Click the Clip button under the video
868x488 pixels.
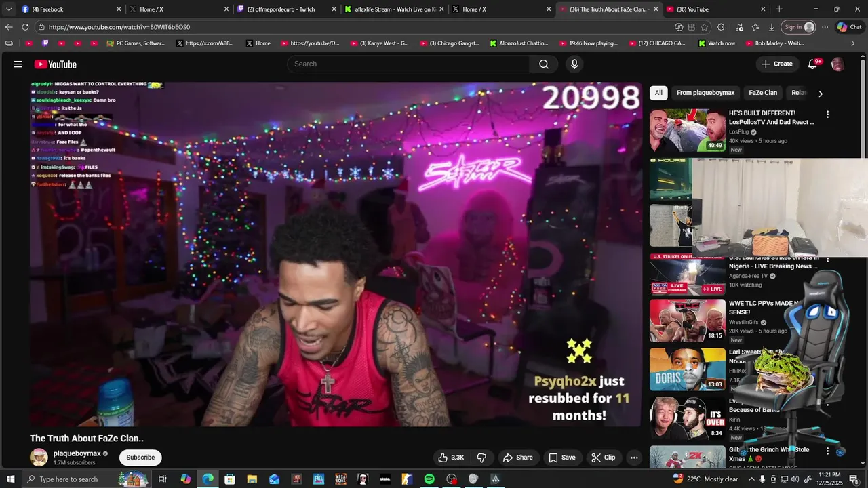[603, 457]
